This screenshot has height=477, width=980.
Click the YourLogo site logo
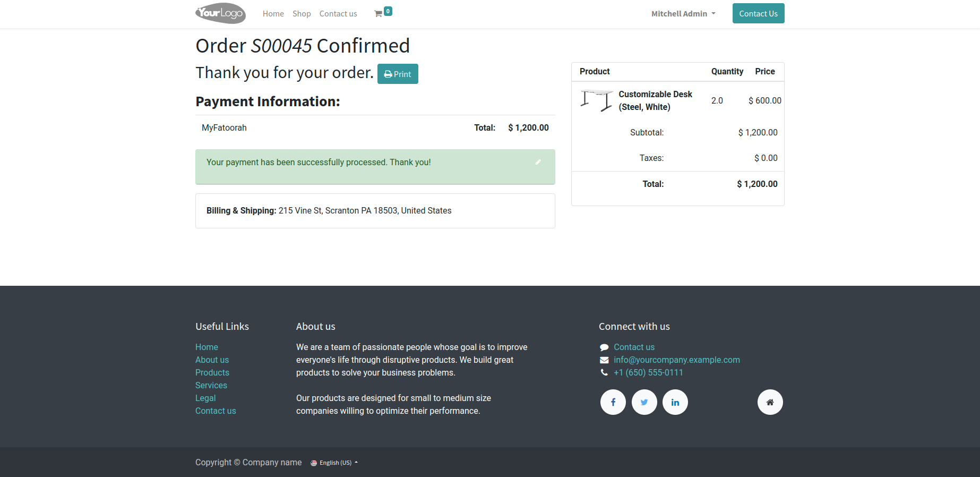click(x=220, y=13)
